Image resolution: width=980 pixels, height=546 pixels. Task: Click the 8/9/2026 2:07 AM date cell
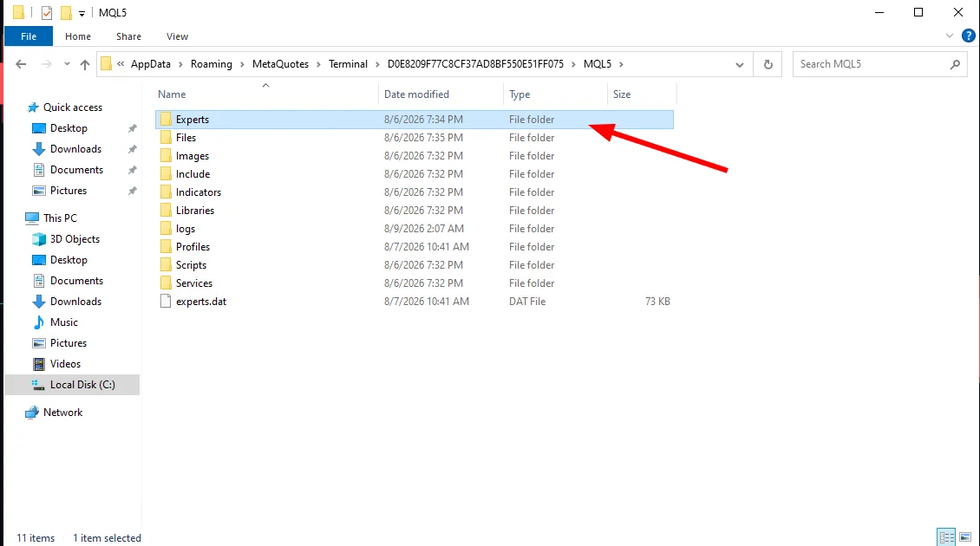point(424,229)
